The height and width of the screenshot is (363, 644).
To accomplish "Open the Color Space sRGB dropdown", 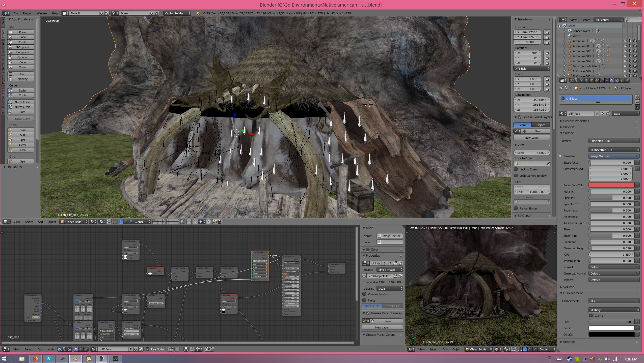I will [x=390, y=288].
